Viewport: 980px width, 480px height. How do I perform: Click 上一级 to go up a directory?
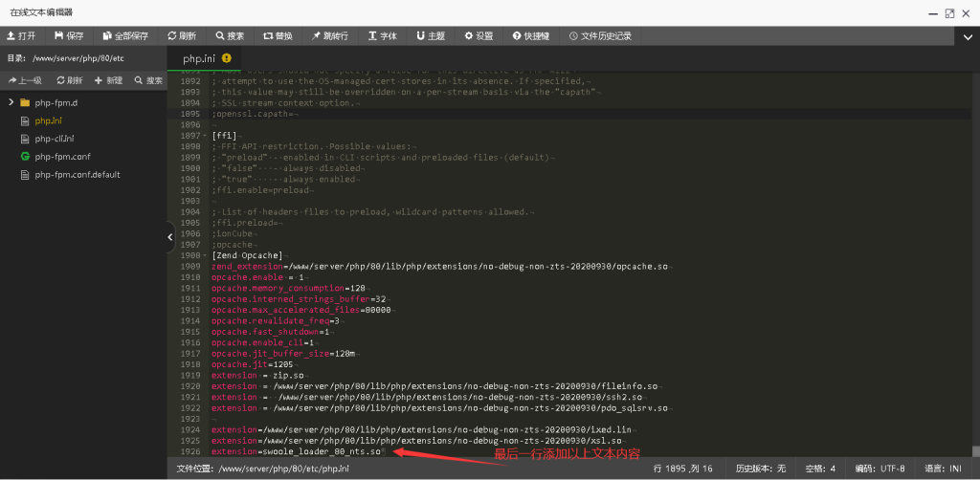click(25, 80)
